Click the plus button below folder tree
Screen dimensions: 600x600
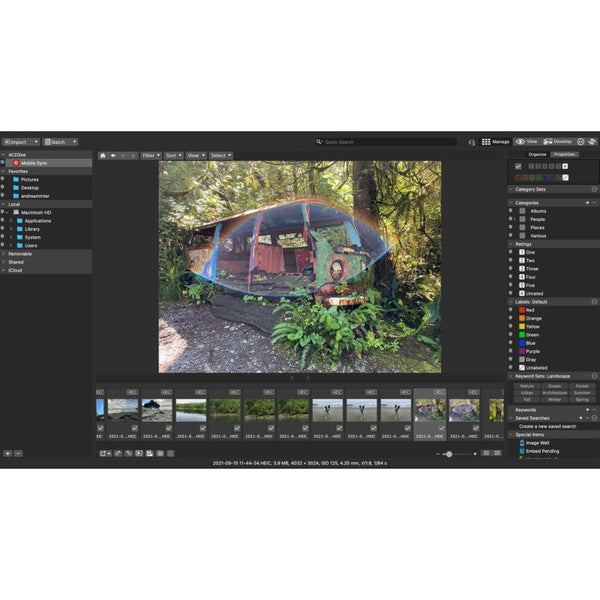click(x=8, y=453)
